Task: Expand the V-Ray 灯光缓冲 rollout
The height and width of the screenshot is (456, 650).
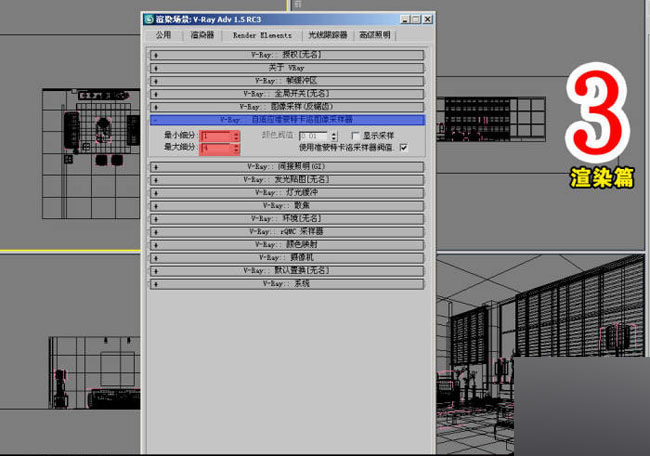Action: (x=287, y=193)
